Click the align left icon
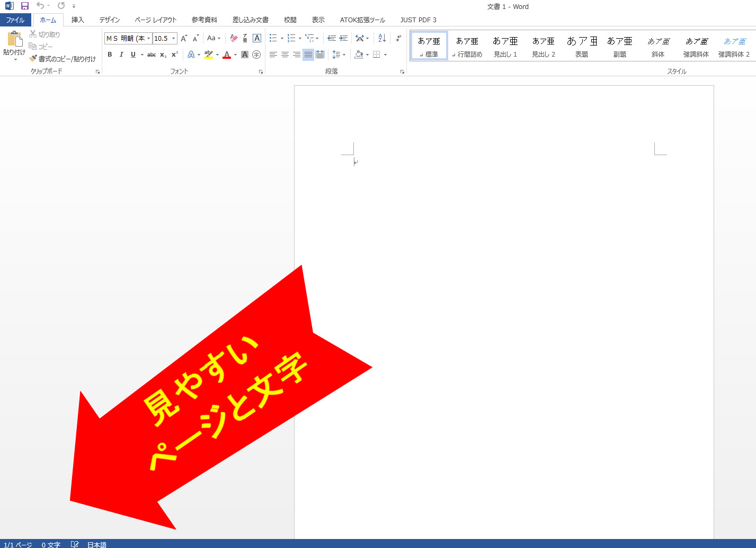This screenshot has height=548, width=756. [x=273, y=55]
